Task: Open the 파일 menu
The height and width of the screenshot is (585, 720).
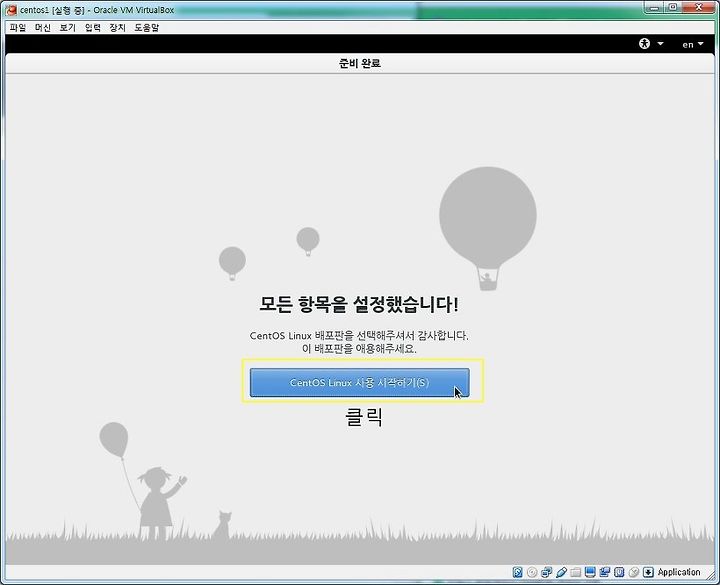Action: click(x=18, y=28)
